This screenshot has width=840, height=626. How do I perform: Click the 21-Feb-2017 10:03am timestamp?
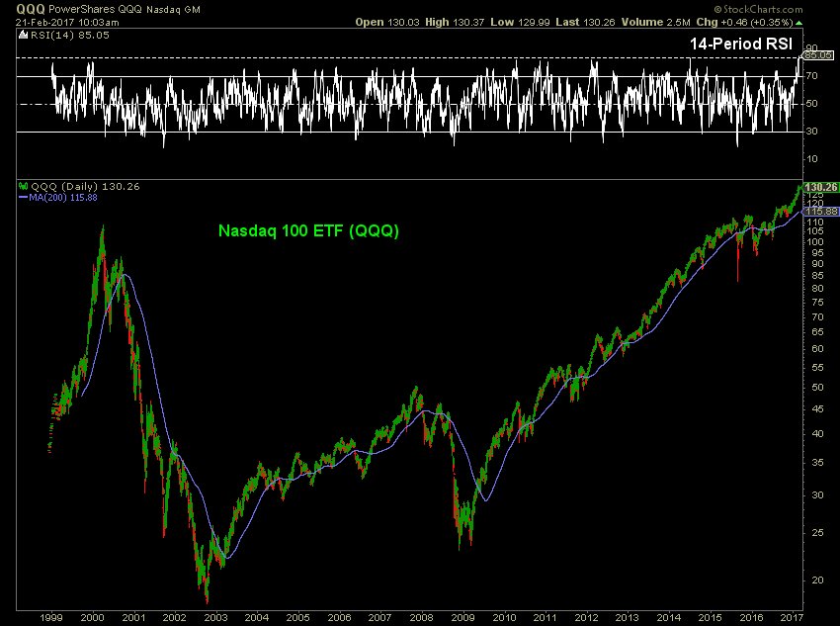click(67, 23)
